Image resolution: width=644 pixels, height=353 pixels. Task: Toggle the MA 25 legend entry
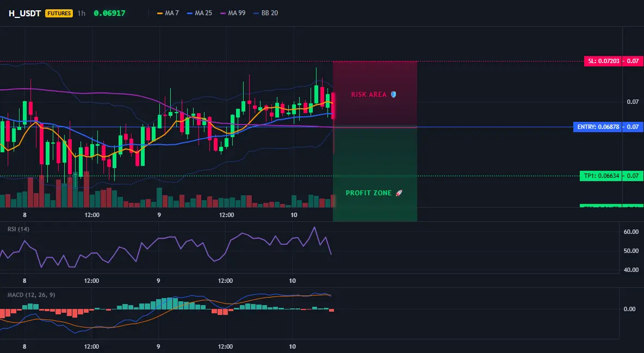pyautogui.click(x=200, y=13)
